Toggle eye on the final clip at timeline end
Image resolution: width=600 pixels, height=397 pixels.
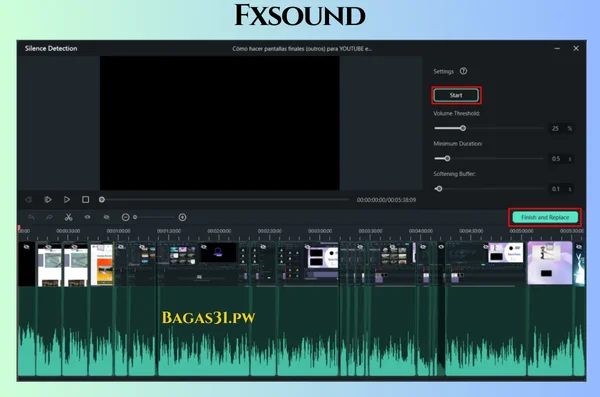click(579, 247)
